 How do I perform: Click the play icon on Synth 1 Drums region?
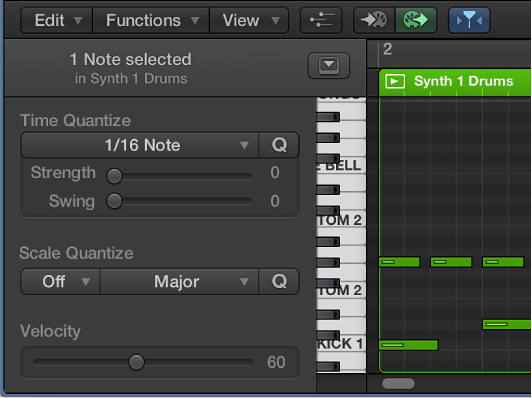(x=395, y=81)
